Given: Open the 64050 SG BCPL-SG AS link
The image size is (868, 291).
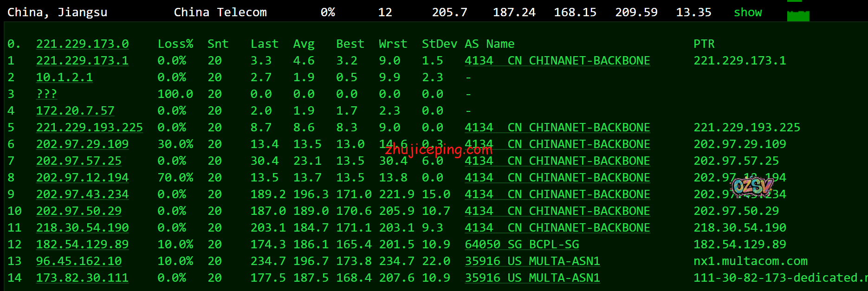Looking at the screenshot, I should coord(522,245).
